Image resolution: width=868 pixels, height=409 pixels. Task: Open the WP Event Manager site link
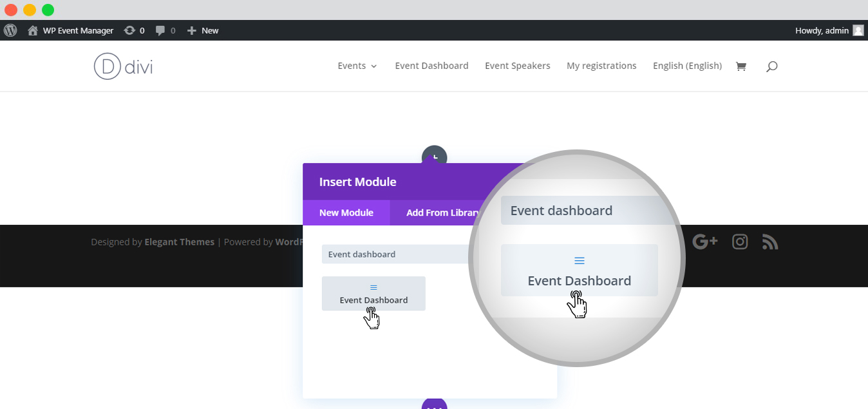click(x=71, y=30)
